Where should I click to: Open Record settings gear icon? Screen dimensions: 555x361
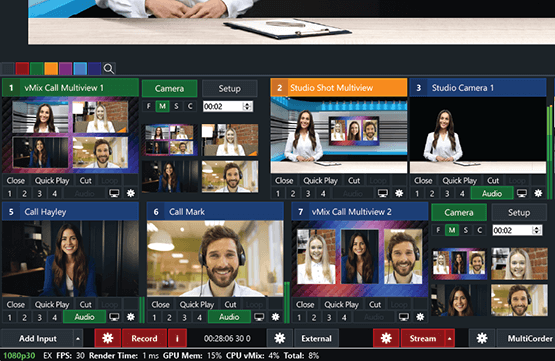108,338
